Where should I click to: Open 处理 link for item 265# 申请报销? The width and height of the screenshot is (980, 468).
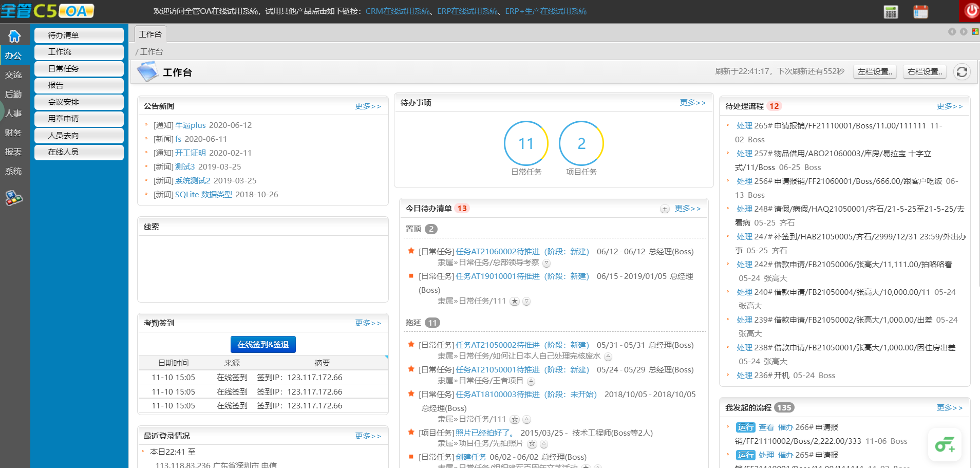pos(744,125)
